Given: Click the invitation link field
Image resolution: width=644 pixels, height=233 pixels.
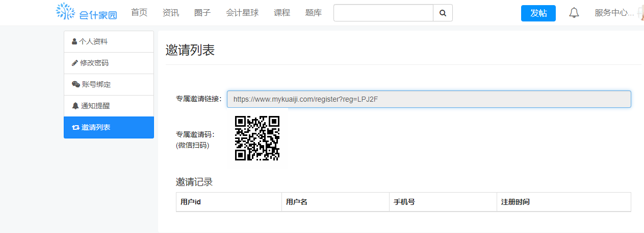Looking at the screenshot, I should click(429, 99).
